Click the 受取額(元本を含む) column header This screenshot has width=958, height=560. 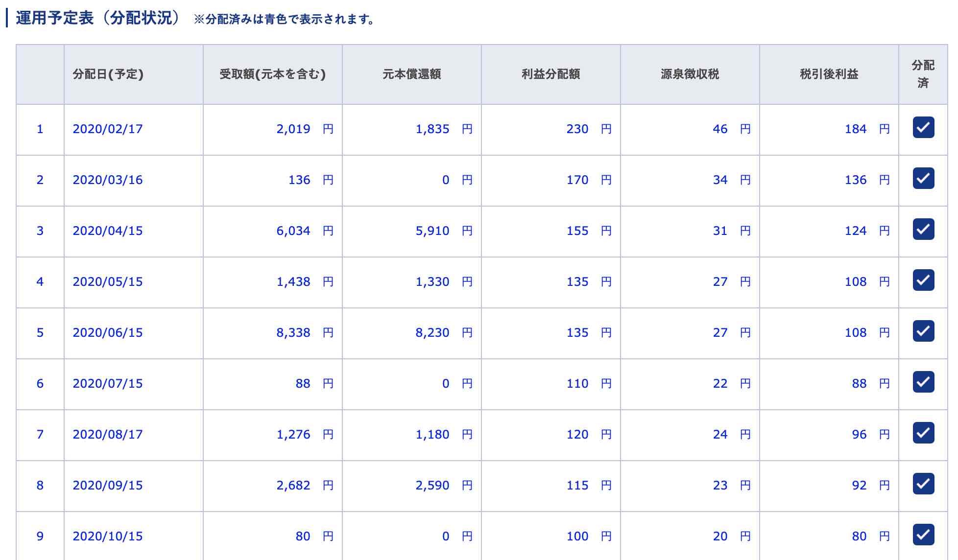pyautogui.click(x=272, y=74)
